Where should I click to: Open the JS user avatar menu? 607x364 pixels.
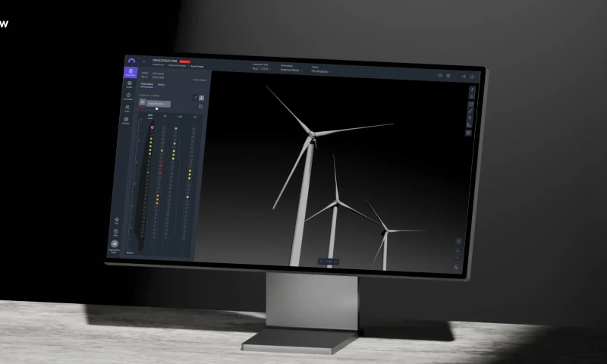(115, 243)
